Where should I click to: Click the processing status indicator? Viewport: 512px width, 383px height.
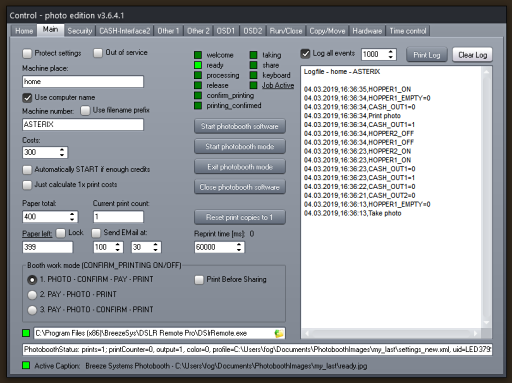(198, 75)
